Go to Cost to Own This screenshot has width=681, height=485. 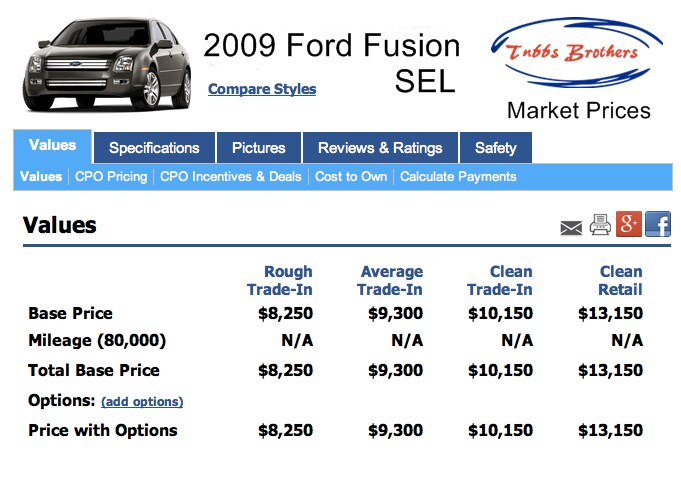(351, 177)
